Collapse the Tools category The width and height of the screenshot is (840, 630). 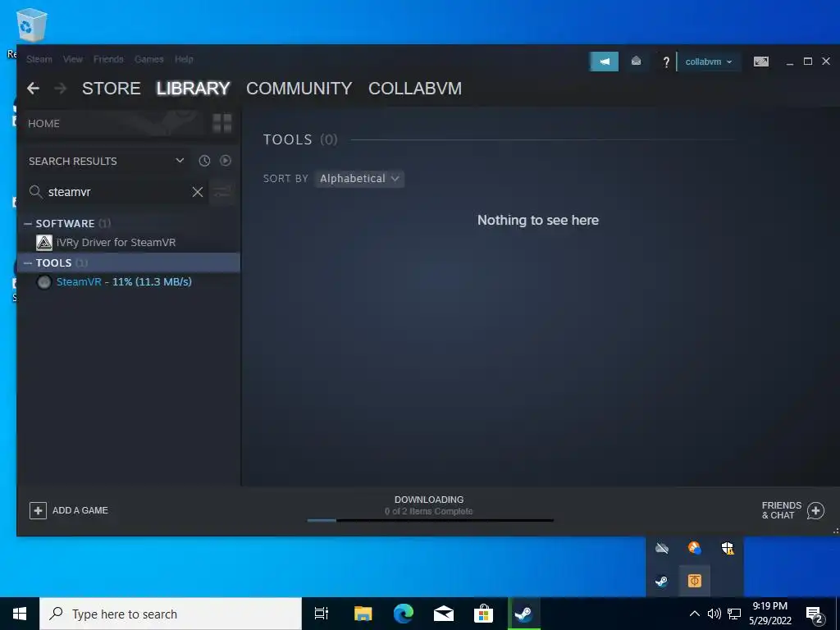pos(28,263)
